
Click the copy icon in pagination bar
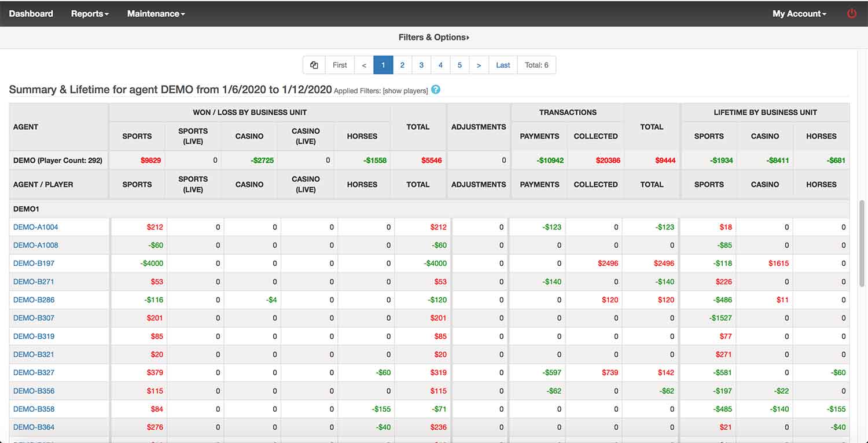314,65
